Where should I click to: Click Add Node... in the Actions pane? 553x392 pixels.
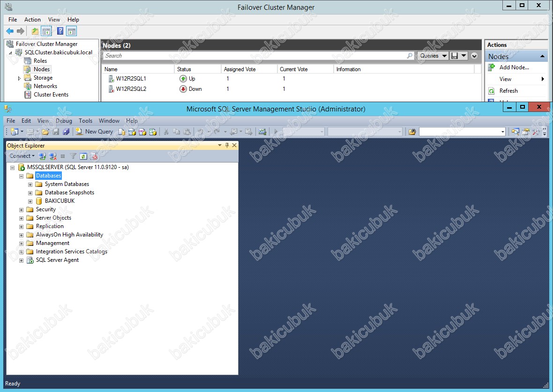point(514,67)
